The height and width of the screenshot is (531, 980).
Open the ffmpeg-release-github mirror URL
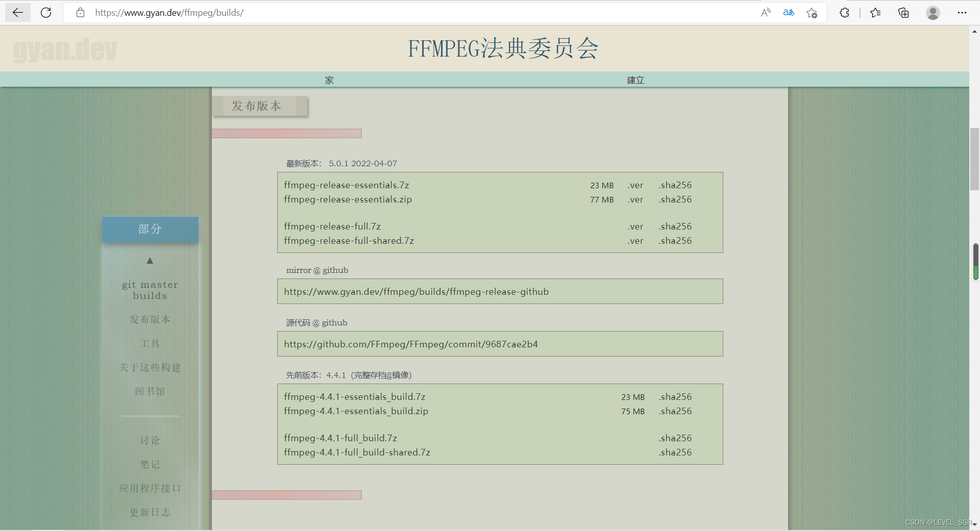[416, 292]
